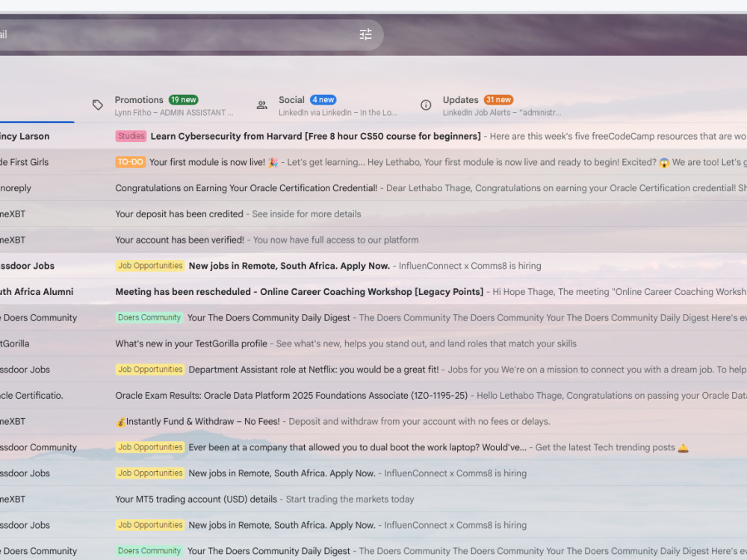This screenshot has height=560, width=747.
Task: Select sender 'de First Girls' row
Action: point(25,162)
